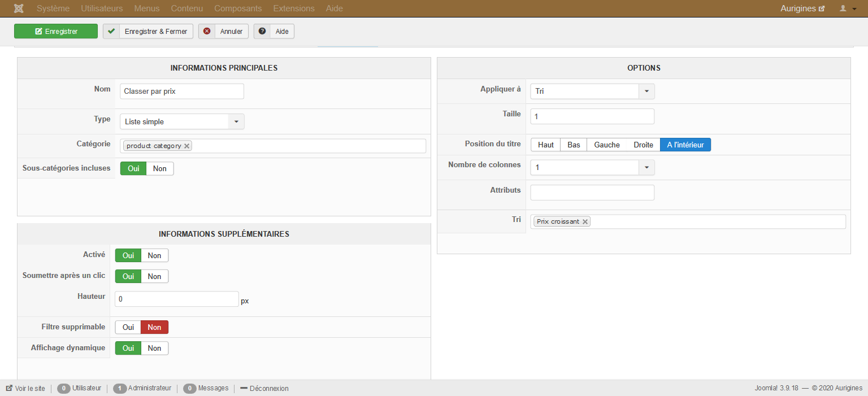The image size is (868, 396).
Task: Select A l'intérieur title position
Action: click(x=685, y=145)
